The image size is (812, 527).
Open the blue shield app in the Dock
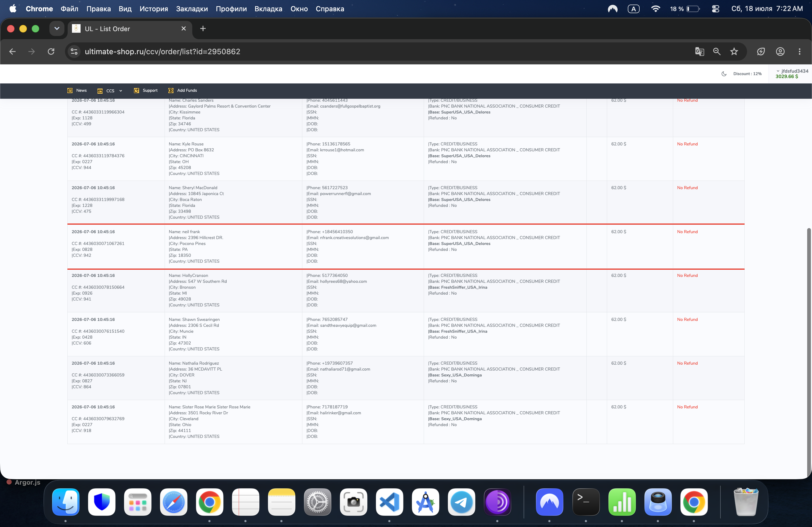coord(102,502)
